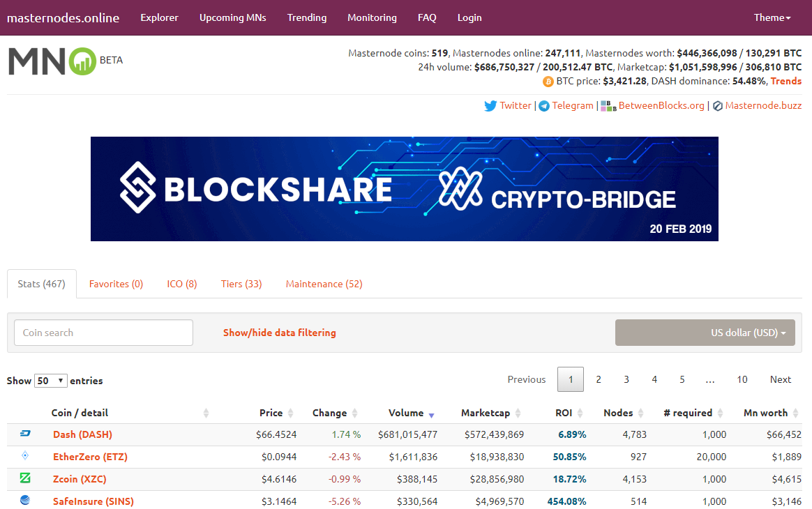
Task: Click the Dash coin logo icon
Action: [25, 434]
